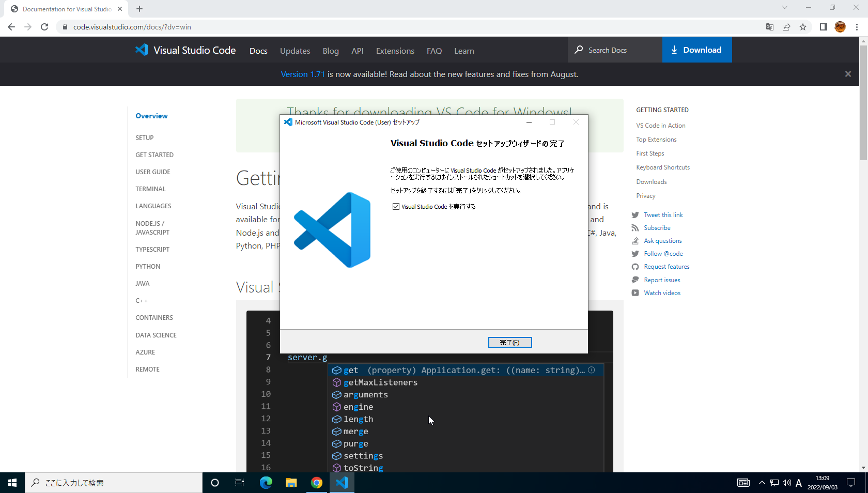Open the Docs nav item
The image size is (868, 493).
click(x=258, y=51)
